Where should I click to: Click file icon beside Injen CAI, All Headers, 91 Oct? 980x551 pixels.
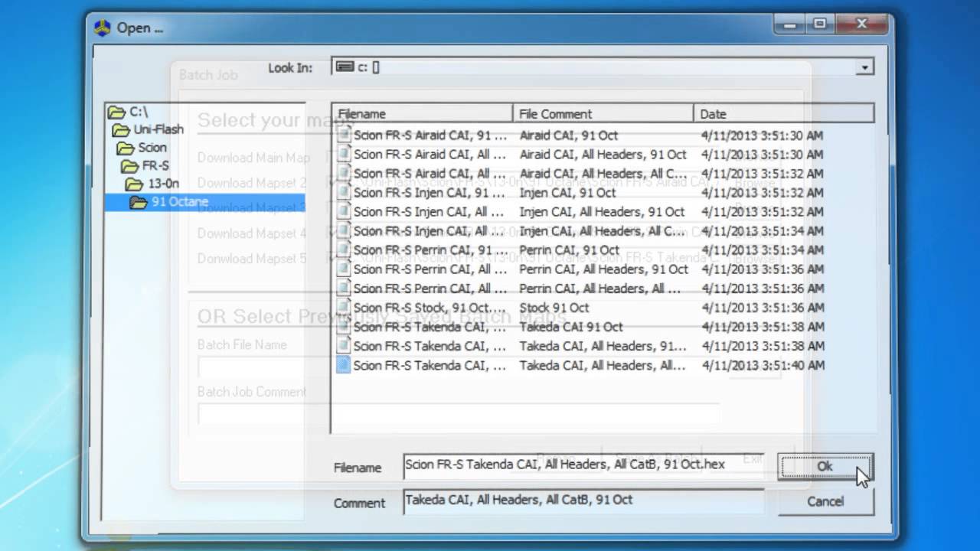click(x=343, y=212)
